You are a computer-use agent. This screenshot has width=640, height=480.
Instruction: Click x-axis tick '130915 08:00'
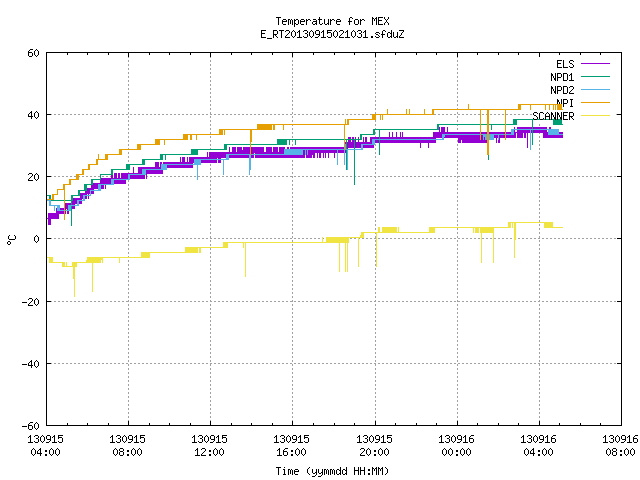pyautogui.click(x=127, y=446)
